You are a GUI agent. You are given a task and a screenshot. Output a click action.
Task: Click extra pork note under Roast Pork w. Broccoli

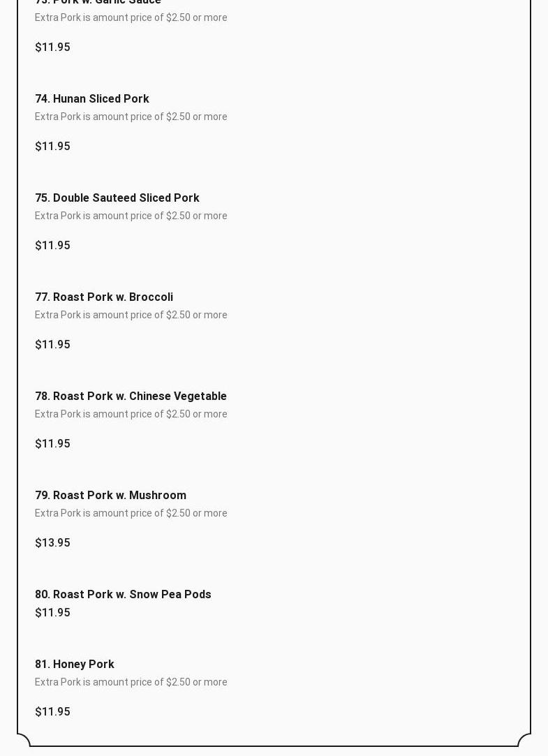coord(131,315)
